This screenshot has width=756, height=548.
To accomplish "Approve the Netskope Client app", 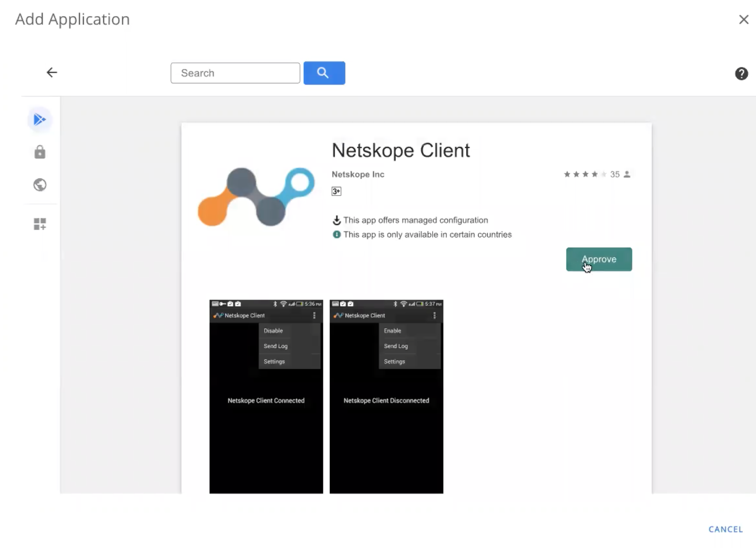I will click(x=599, y=259).
